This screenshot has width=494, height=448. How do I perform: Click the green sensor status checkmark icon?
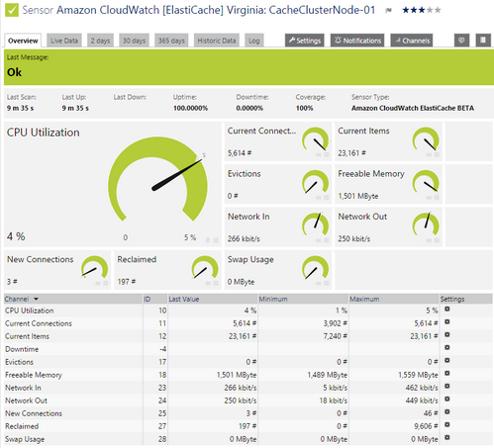tap(12, 10)
